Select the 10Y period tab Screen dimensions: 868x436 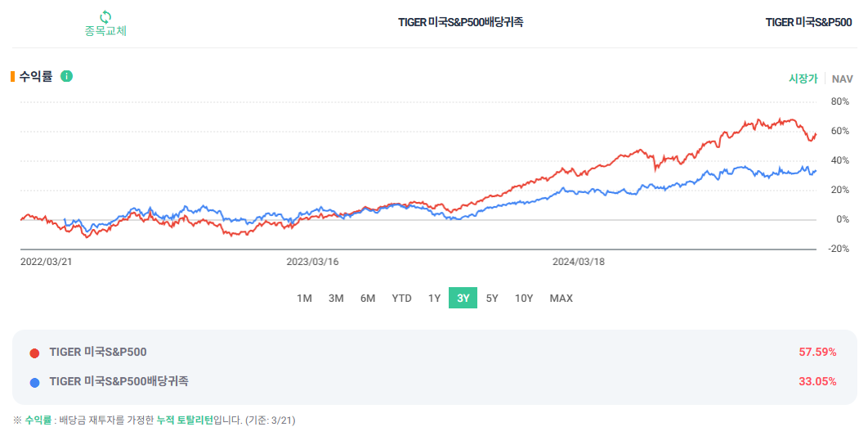524,298
